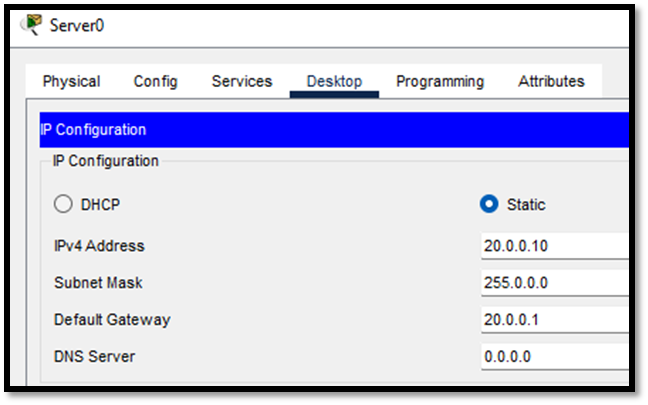
Task: Enable the DHCP radio button
Action: (63, 204)
